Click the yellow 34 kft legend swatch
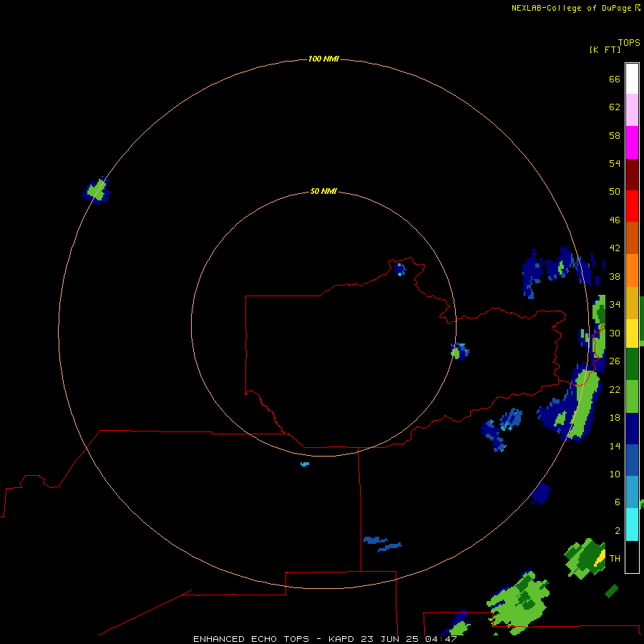Viewport: 644px width, 644px height. [632, 333]
